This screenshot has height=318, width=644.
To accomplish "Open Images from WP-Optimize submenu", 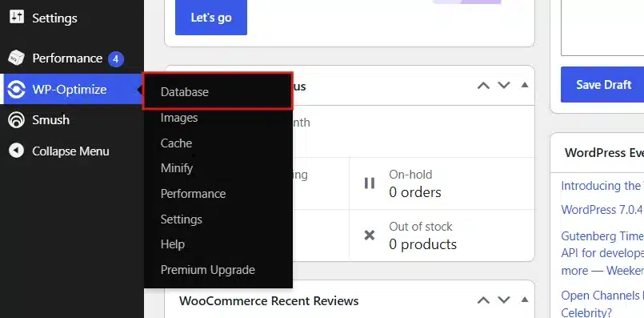I will (179, 118).
